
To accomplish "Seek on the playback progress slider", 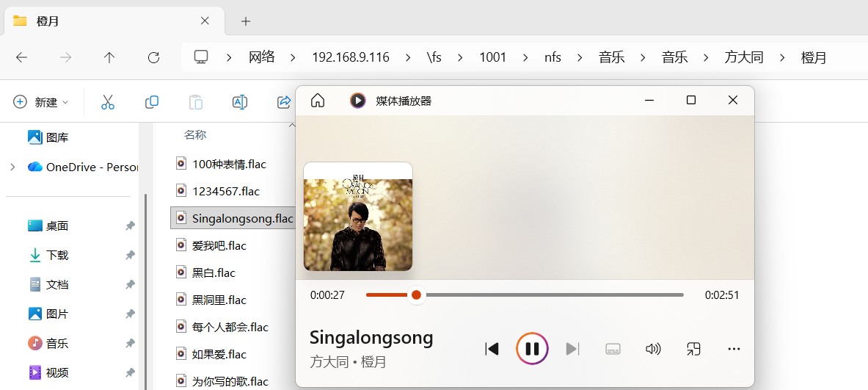I will coord(525,295).
